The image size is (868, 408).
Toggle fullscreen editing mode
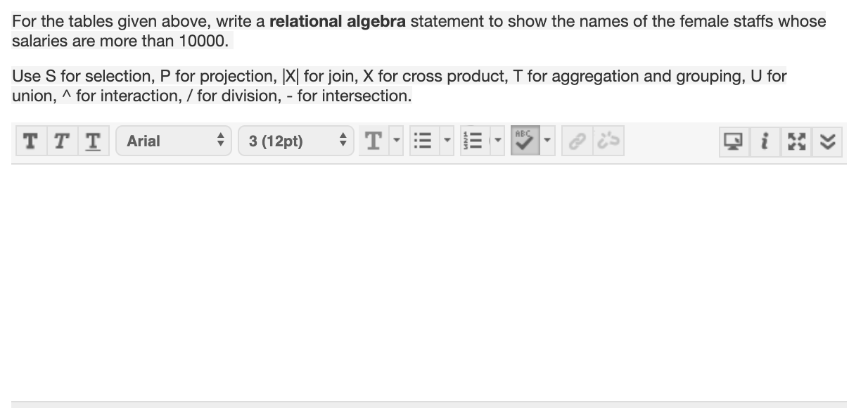[x=796, y=141]
